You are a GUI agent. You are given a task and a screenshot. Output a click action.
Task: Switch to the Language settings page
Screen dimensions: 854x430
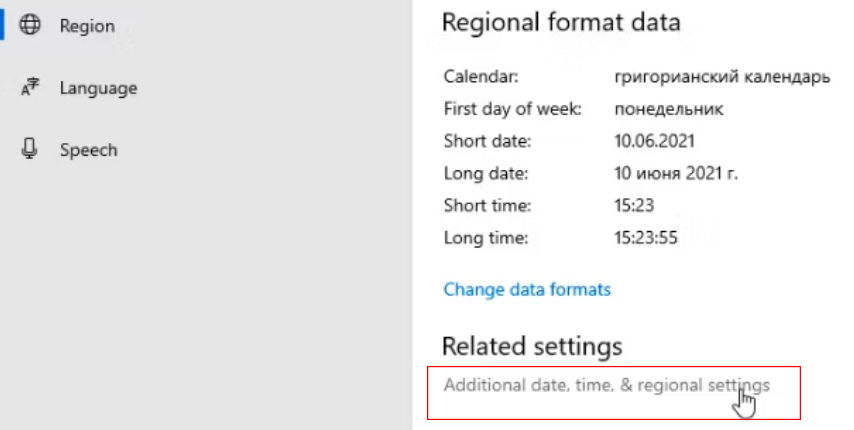pos(98,88)
